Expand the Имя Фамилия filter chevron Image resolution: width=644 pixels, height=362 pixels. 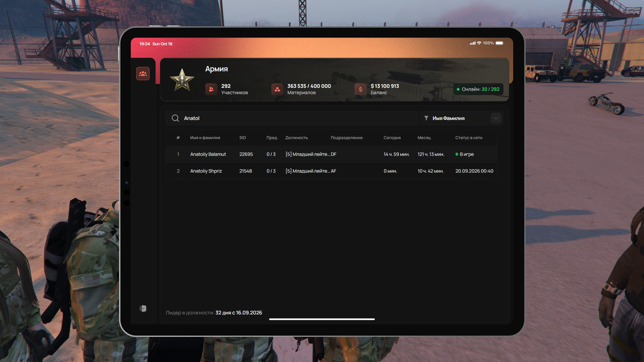pyautogui.click(x=496, y=118)
